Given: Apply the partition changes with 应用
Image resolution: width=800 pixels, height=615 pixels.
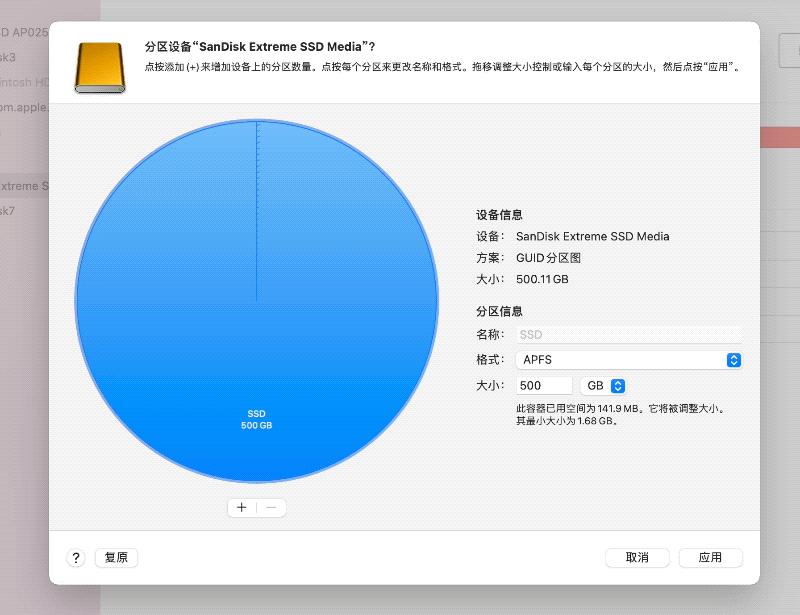Looking at the screenshot, I should [x=711, y=558].
